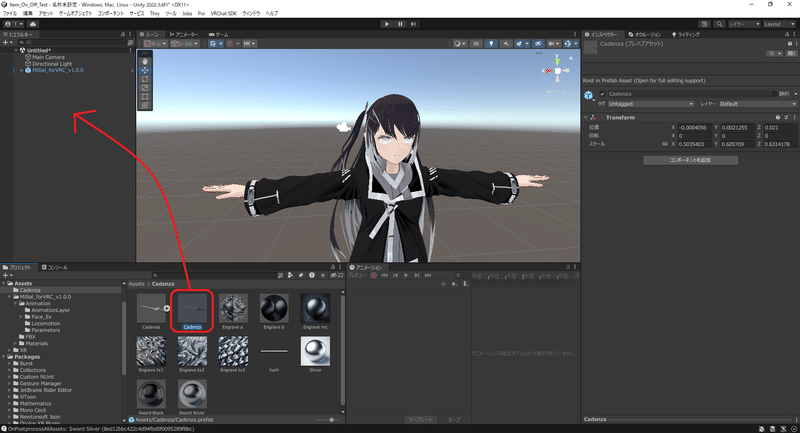Switch to the Console tab
Image resolution: width=800 pixels, height=433 pixels.
(x=55, y=267)
